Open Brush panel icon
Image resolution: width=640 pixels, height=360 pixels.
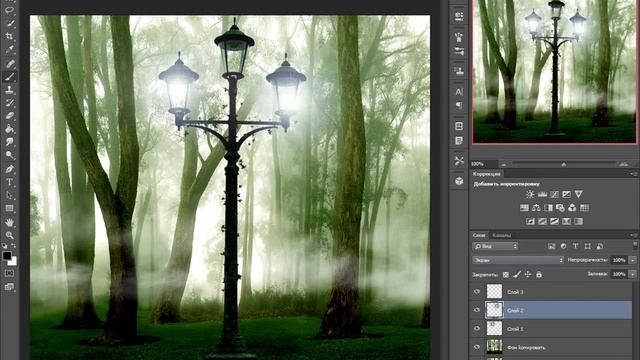pyautogui.click(x=459, y=37)
